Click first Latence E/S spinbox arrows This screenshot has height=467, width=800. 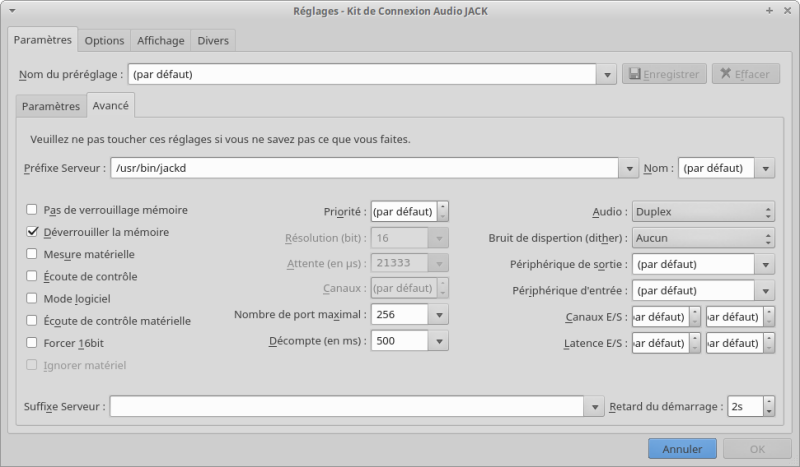point(695,343)
